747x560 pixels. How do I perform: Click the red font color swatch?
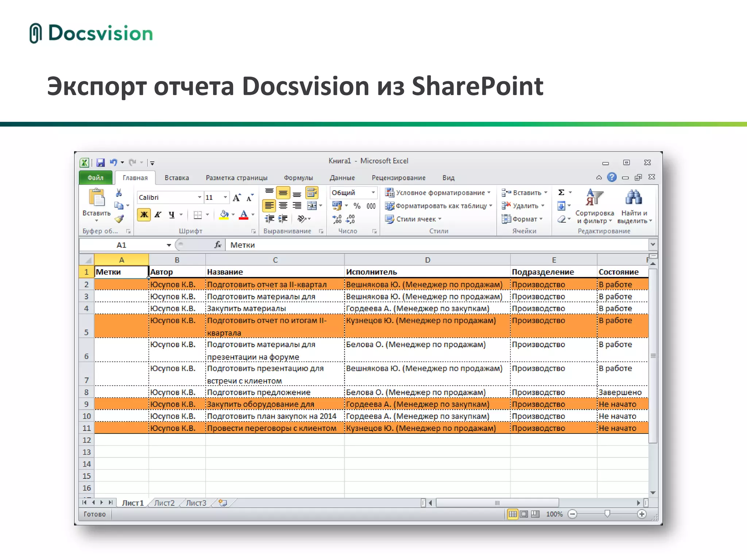pos(244,215)
